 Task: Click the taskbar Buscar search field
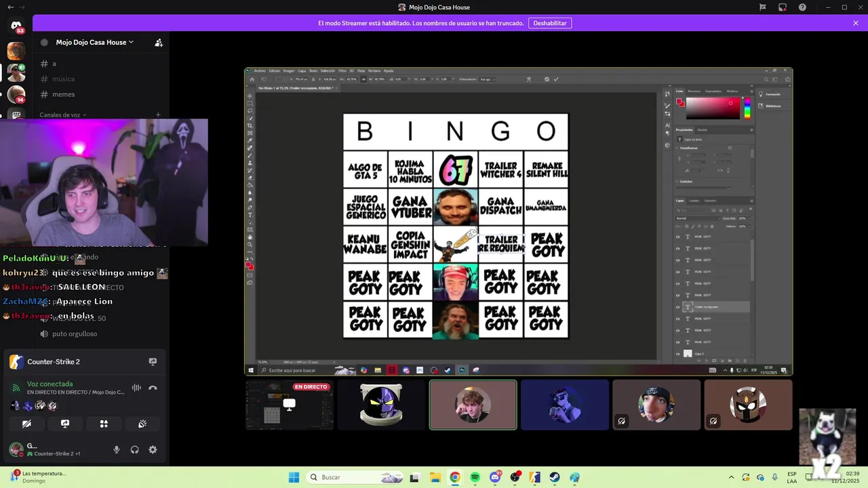click(x=354, y=477)
